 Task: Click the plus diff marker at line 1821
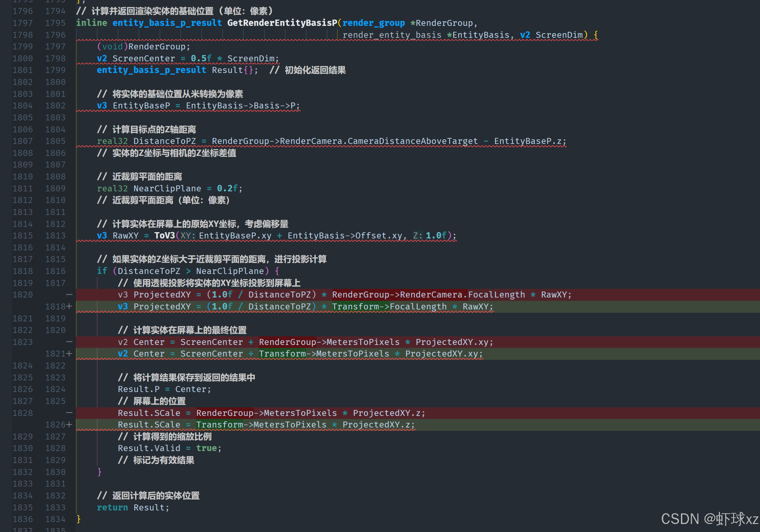tap(69, 354)
